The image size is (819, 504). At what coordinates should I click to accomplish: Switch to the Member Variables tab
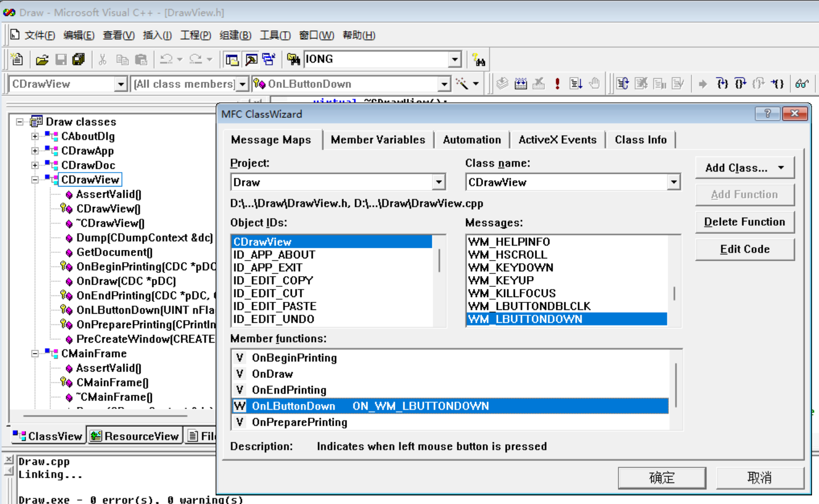point(378,140)
